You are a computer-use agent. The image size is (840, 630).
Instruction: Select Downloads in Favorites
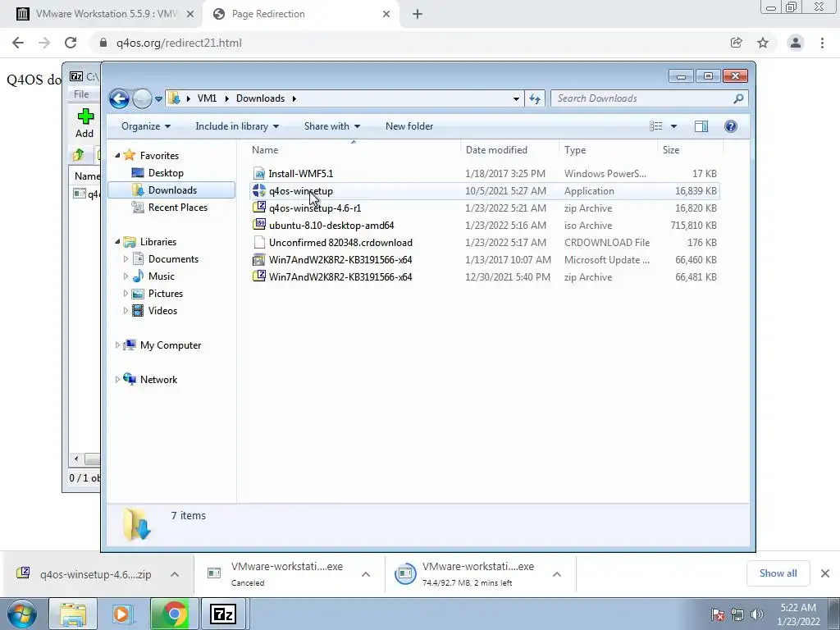point(171,190)
